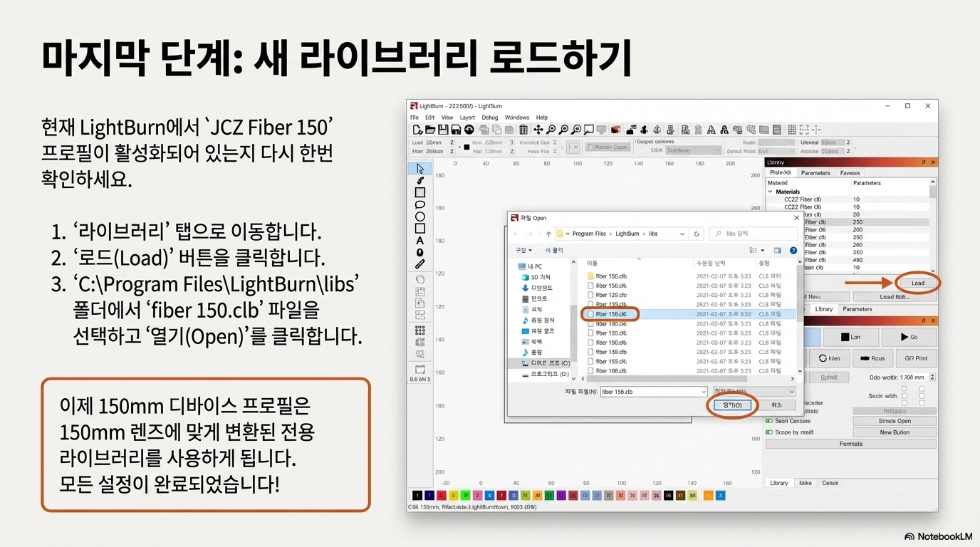Select the orange swatch near palette end
The image size is (980, 547).
[708, 495]
